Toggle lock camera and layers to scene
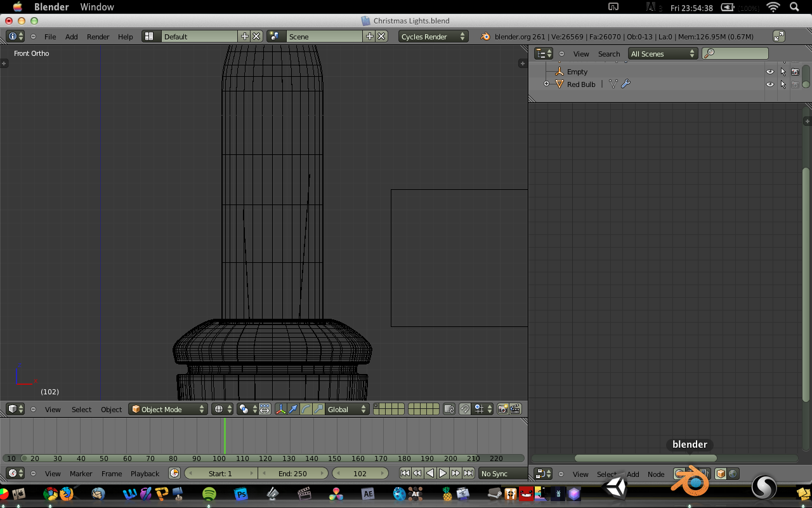The image size is (812, 508). [449, 410]
